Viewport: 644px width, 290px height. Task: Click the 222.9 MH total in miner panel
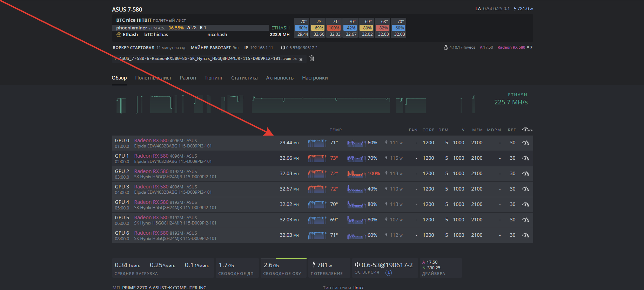coord(280,35)
